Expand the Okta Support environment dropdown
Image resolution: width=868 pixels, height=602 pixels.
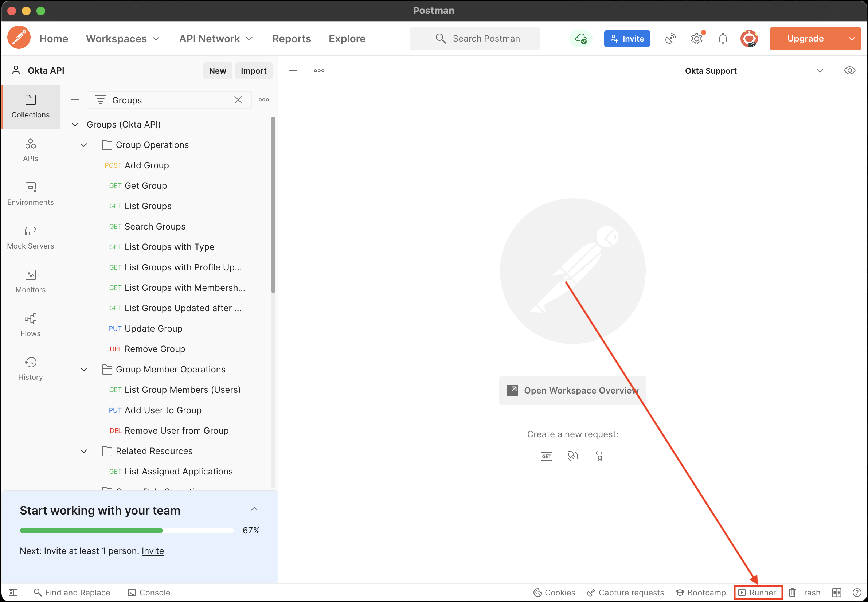click(x=820, y=71)
